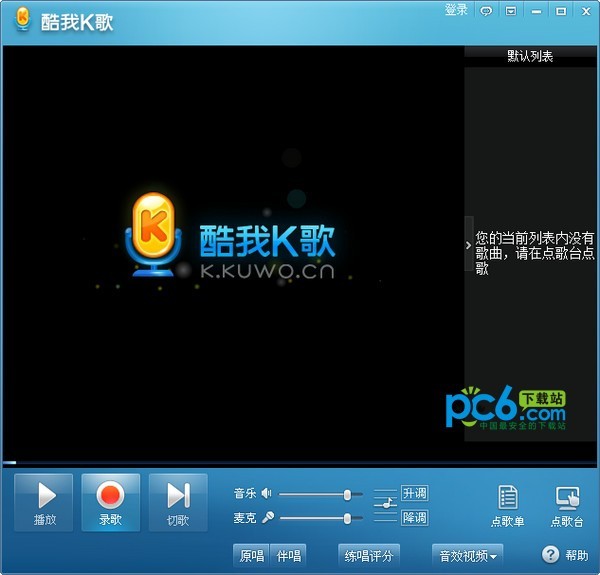The height and width of the screenshot is (575, 600).
Task: Open the feedback speech-bubble icon
Action: 486,11
